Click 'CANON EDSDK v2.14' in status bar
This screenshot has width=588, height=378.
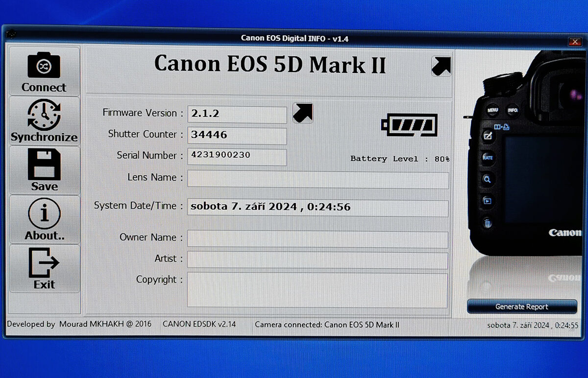199,324
